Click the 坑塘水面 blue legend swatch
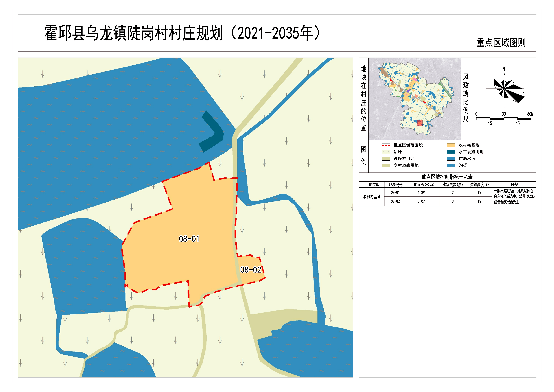This screenshot has height=392, width=554. click(x=451, y=159)
